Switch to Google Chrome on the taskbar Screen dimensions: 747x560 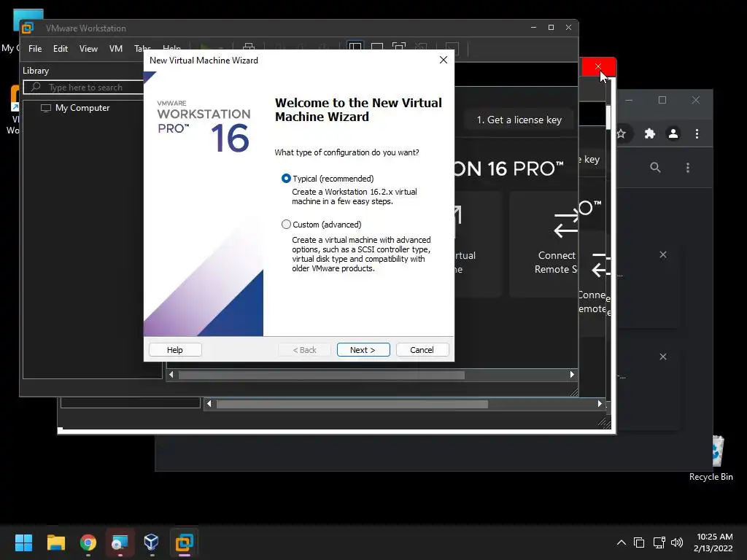pos(88,542)
